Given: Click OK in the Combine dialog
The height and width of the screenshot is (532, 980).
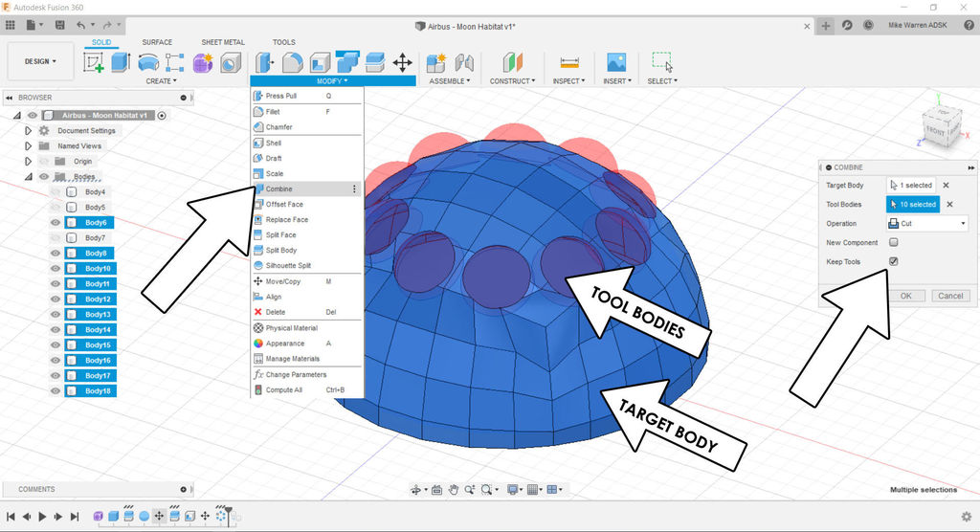Looking at the screenshot, I should [x=905, y=296].
